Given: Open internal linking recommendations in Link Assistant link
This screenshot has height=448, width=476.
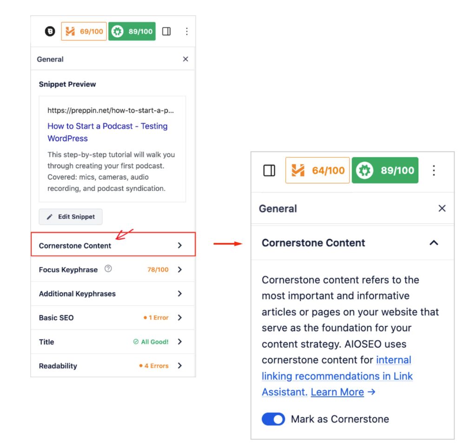Looking at the screenshot, I should coord(337,376).
